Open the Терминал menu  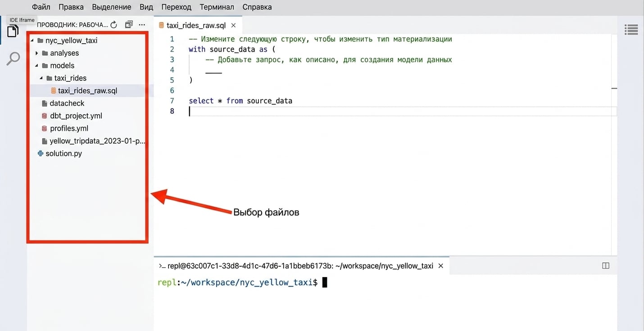coord(217,7)
